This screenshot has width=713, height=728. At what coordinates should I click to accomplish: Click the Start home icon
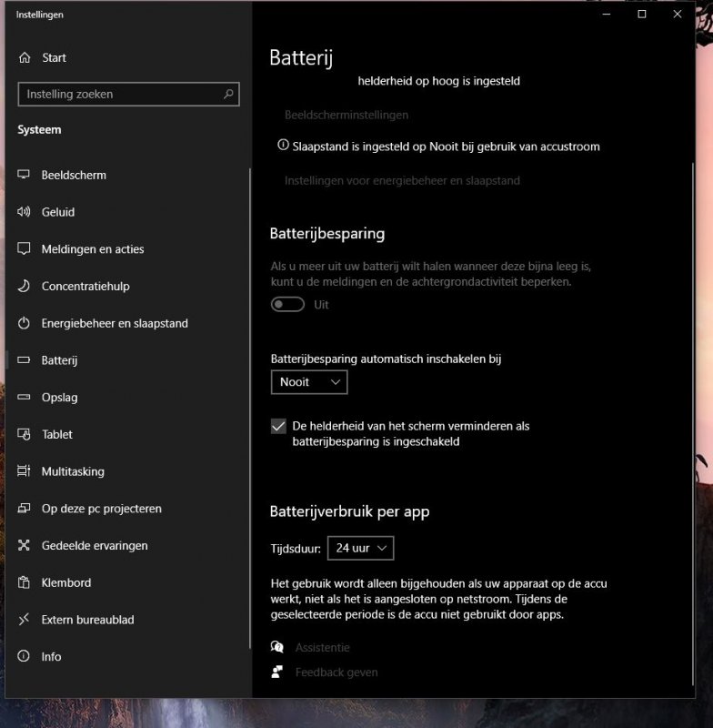tap(25, 57)
